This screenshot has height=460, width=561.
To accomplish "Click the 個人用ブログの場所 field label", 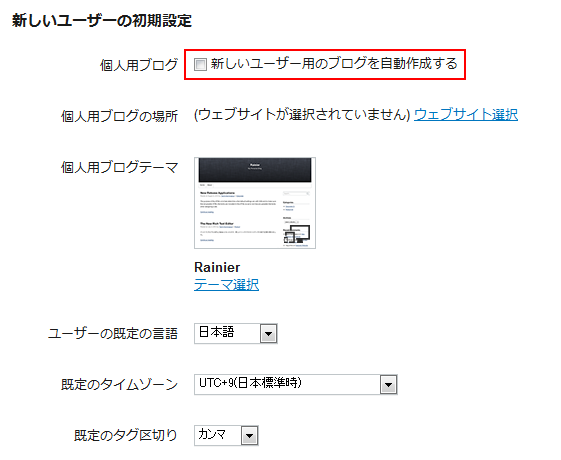I will tap(119, 116).
